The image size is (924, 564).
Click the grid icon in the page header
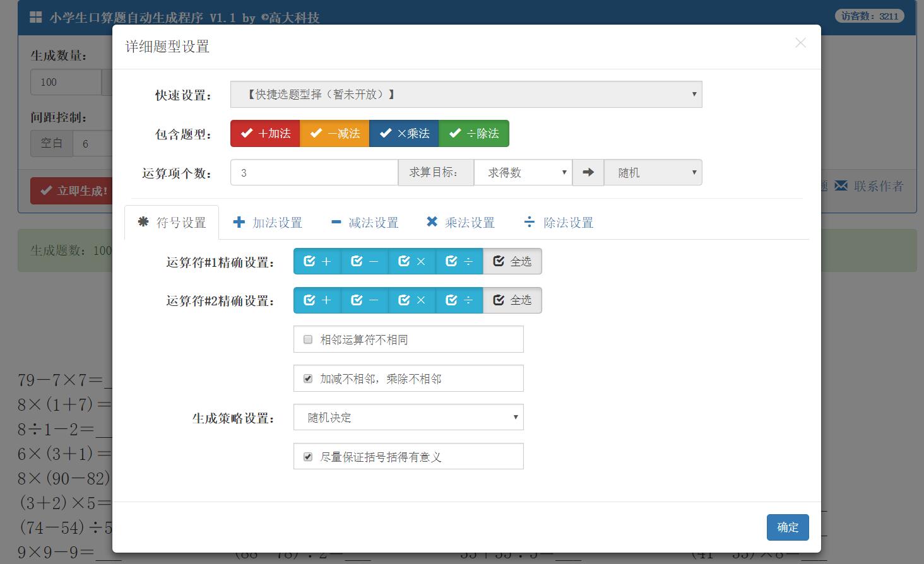(36, 17)
